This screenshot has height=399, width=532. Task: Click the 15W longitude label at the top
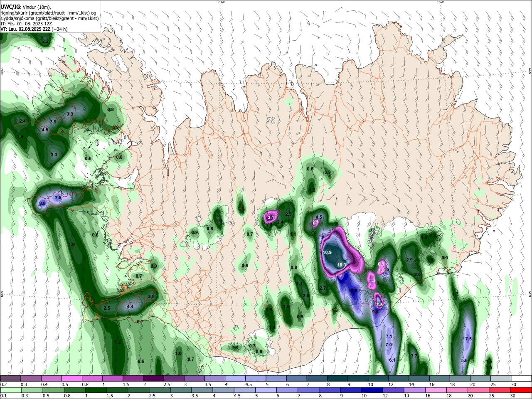click(440, 2)
